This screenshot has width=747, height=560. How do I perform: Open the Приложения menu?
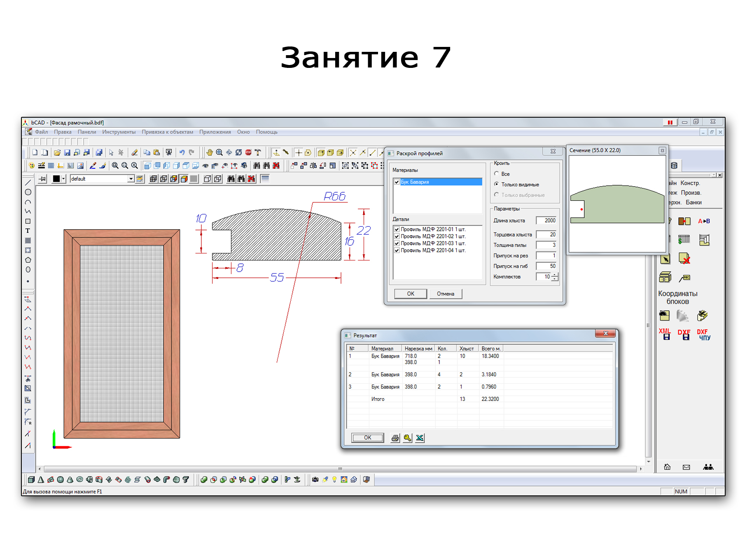point(215,132)
